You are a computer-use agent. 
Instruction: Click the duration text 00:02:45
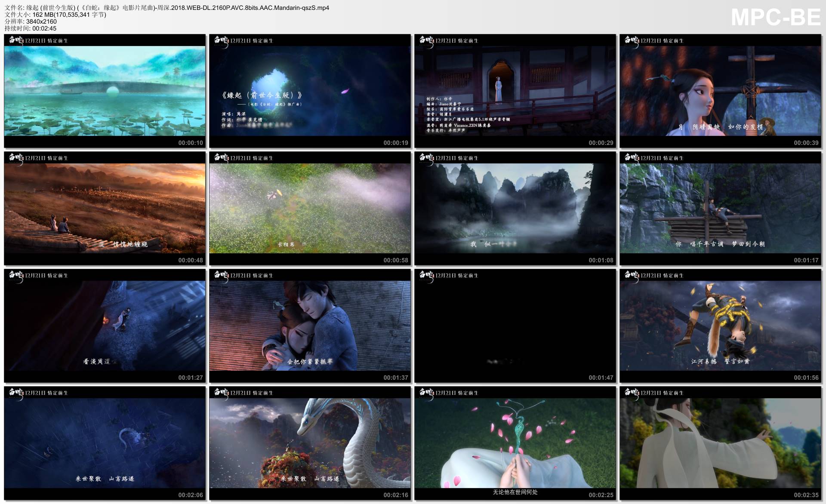pos(44,28)
